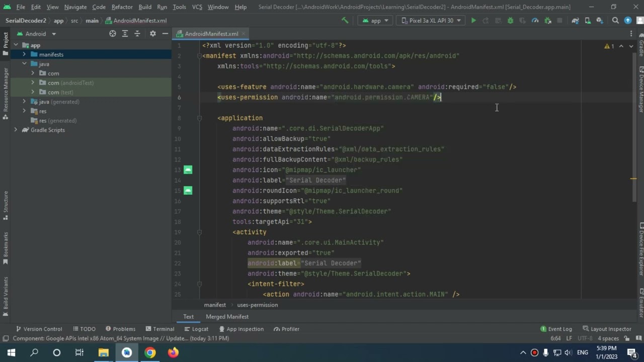
Task: Open Project panel gear options
Action: pyautogui.click(x=152, y=34)
